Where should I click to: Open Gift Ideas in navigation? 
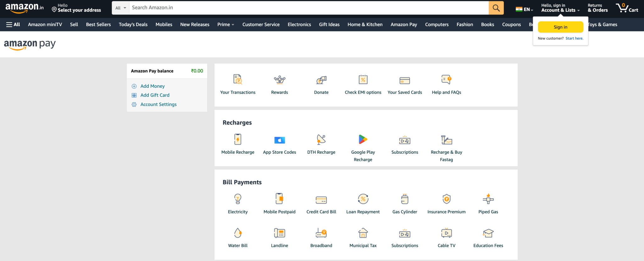[329, 25]
